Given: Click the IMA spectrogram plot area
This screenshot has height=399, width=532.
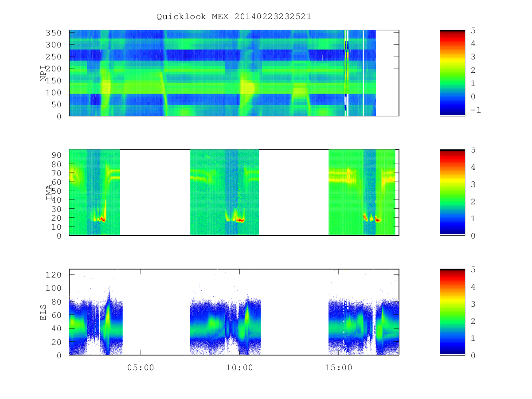Looking at the screenshot, I should pyautogui.click(x=234, y=192).
